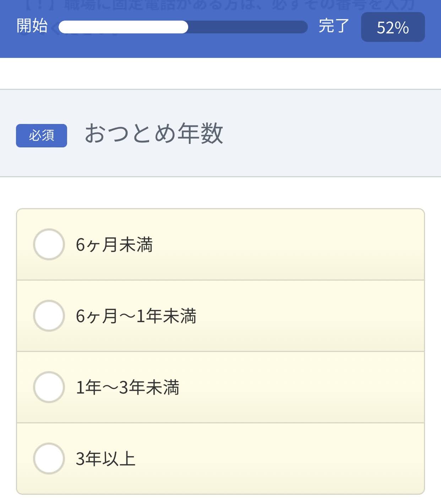
Task: Click the dark unfilled part of progress bar
Action: click(248, 27)
